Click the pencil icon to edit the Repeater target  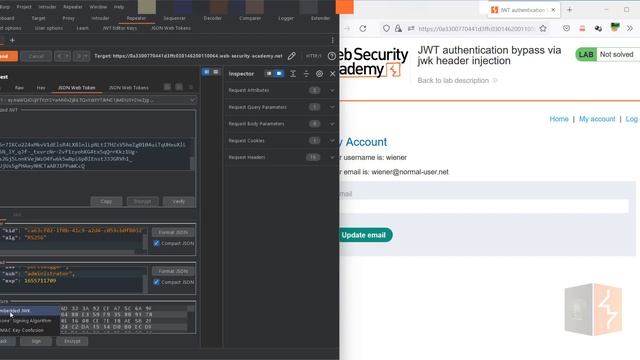(291, 56)
